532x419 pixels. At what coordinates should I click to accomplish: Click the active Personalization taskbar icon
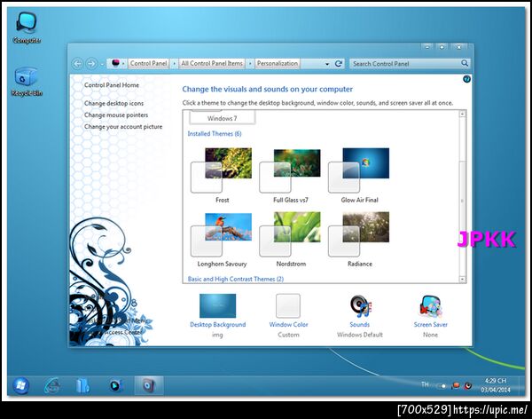tap(149, 385)
